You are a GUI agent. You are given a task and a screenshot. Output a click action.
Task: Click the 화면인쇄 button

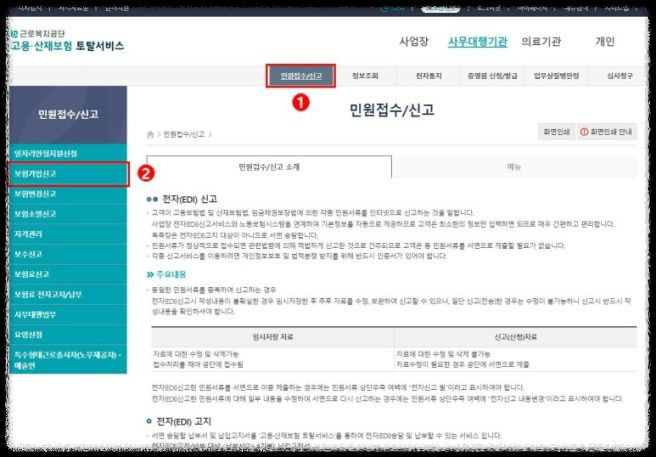[556, 132]
